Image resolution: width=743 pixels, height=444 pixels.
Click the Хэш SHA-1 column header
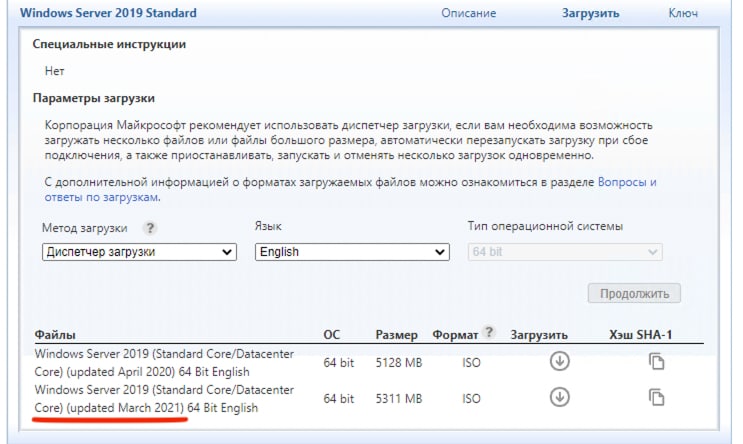coord(640,335)
